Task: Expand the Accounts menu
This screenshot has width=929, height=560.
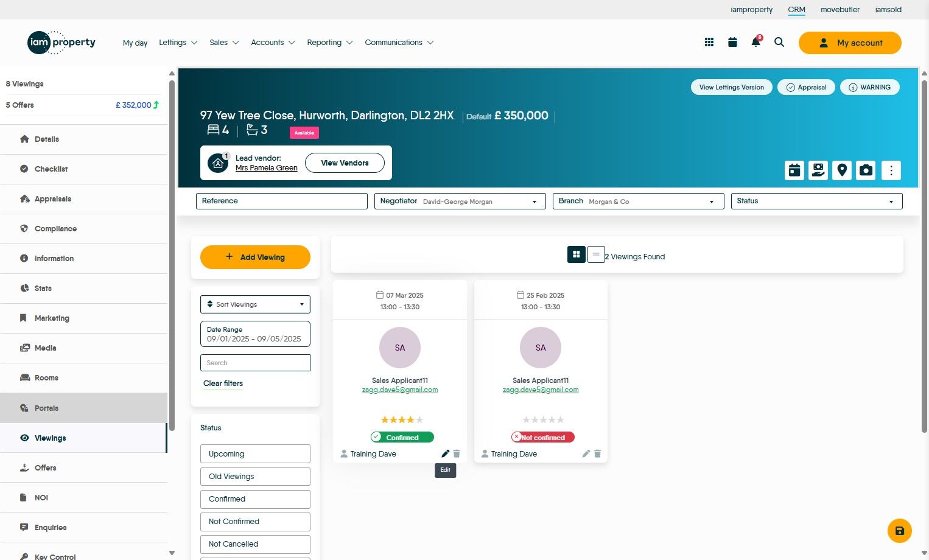Action: pos(273,43)
